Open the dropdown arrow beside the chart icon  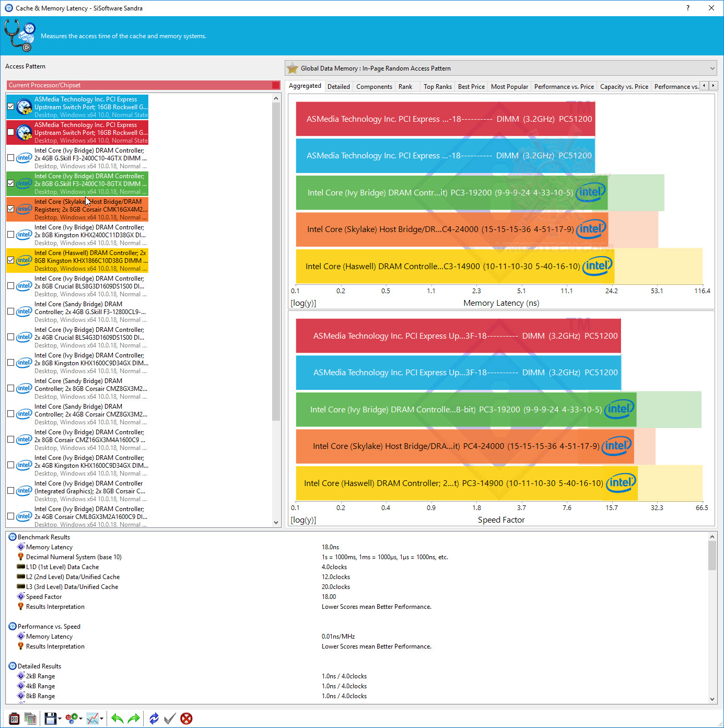[102, 719]
